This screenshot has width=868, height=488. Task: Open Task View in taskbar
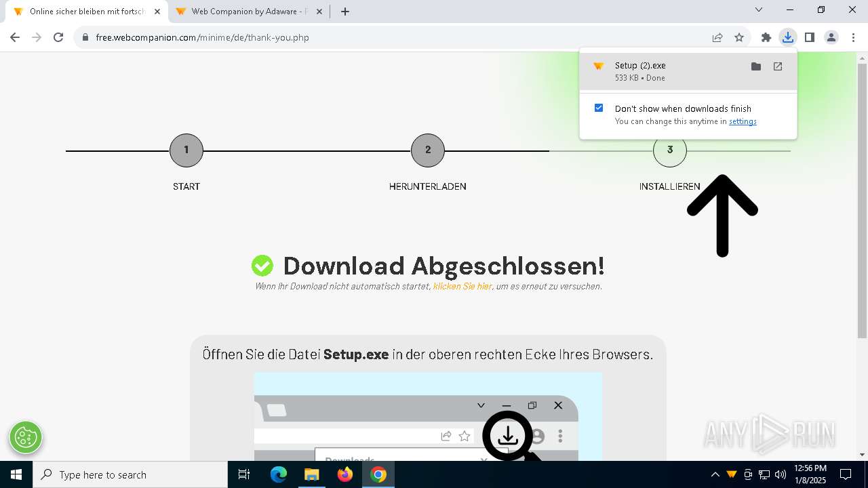coord(244,474)
